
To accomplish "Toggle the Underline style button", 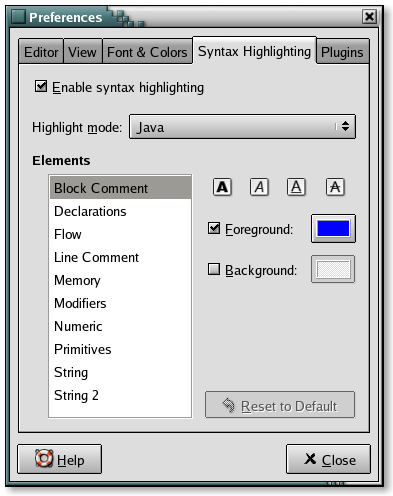I will [x=296, y=187].
